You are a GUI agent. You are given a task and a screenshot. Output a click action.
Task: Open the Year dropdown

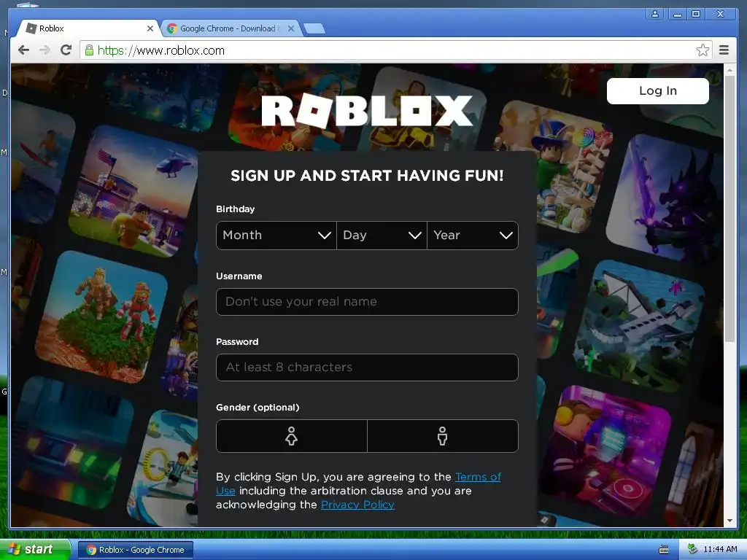click(x=473, y=236)
